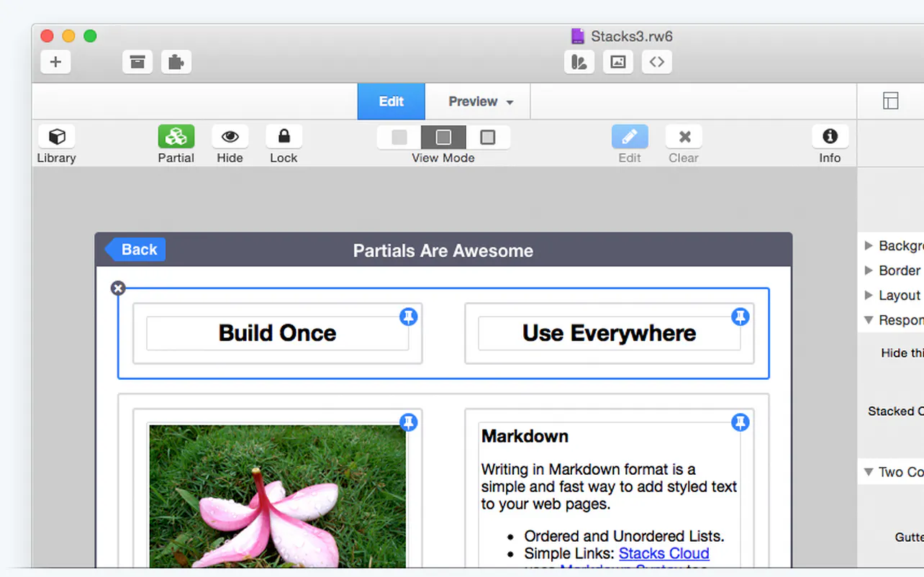
Task: Open the Info panel icon
Action: 830,136
